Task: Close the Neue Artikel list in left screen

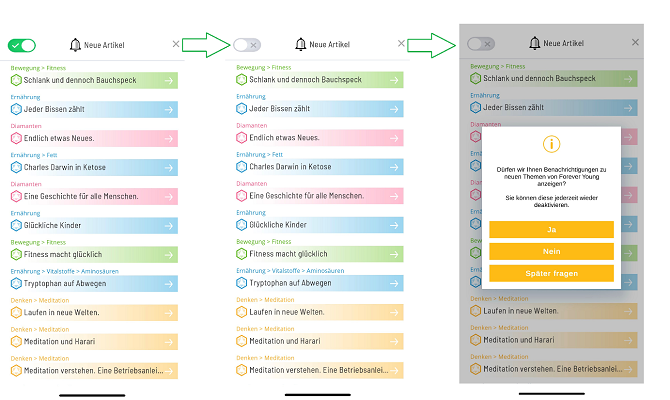Action: pos(177,44)
